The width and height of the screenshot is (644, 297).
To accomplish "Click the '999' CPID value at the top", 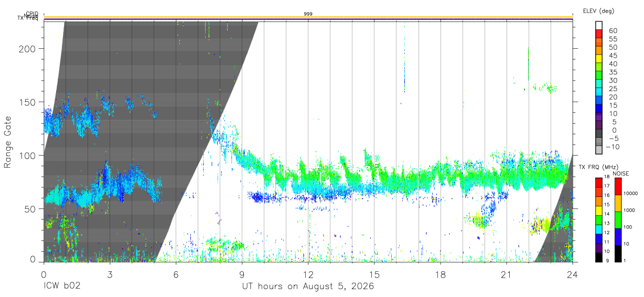I will 308,14.
